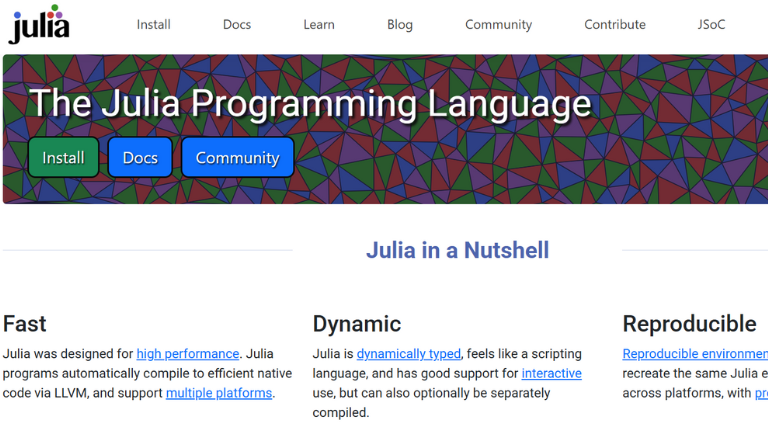This screenshot has height=448, width=768.
Task: Open Install in the top navigation
Action: point(153,24)
